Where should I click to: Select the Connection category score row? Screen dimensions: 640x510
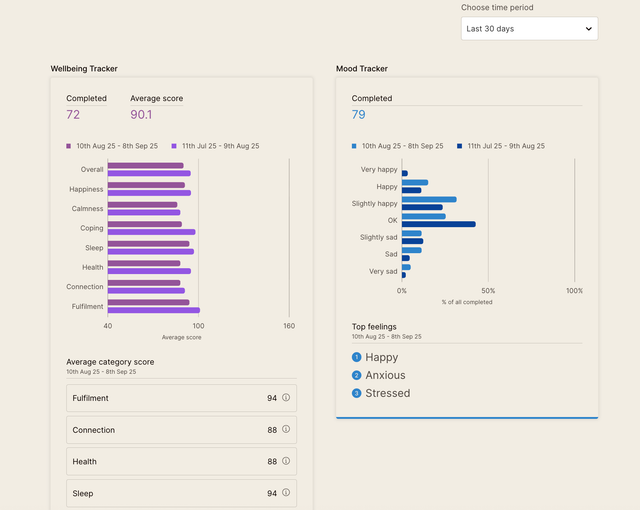[181, 430]
